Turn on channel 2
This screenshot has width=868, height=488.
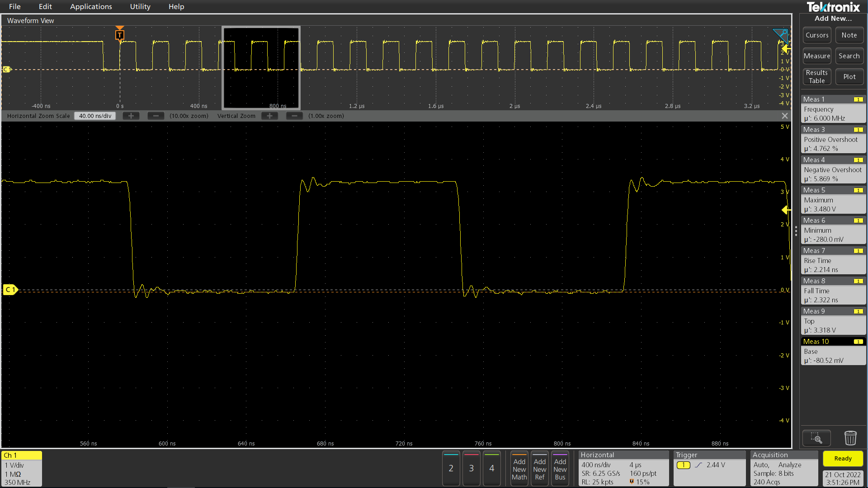coord(451,469)
